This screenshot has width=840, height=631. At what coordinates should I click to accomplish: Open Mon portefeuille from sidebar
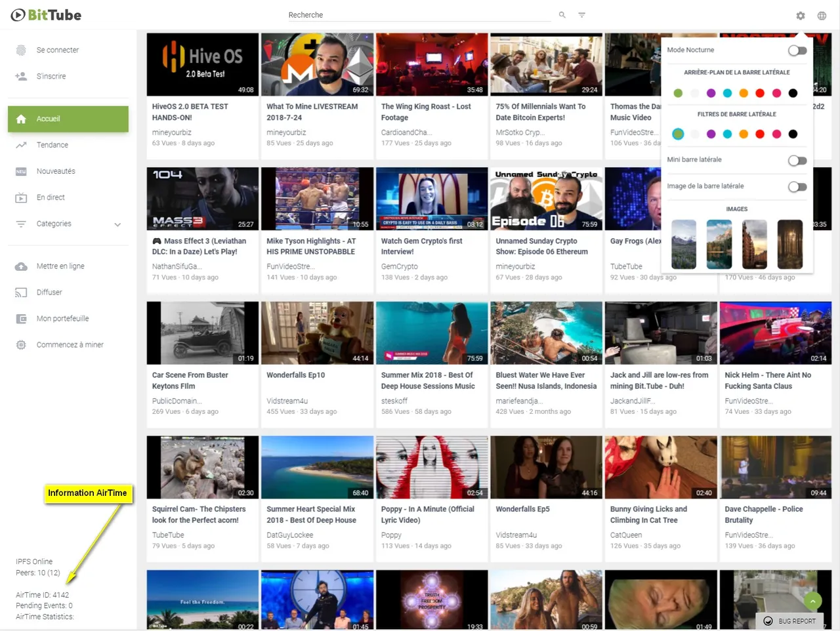pos(62,319)
